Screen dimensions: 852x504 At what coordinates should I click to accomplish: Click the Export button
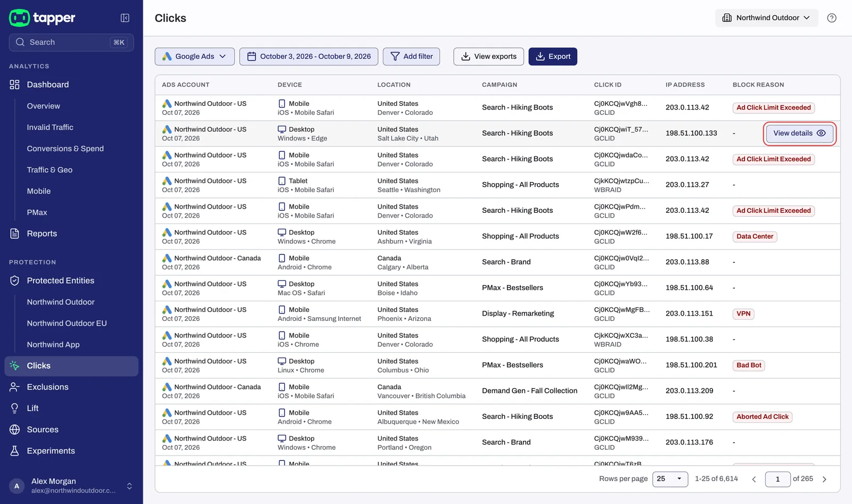[x=553, y=56]
